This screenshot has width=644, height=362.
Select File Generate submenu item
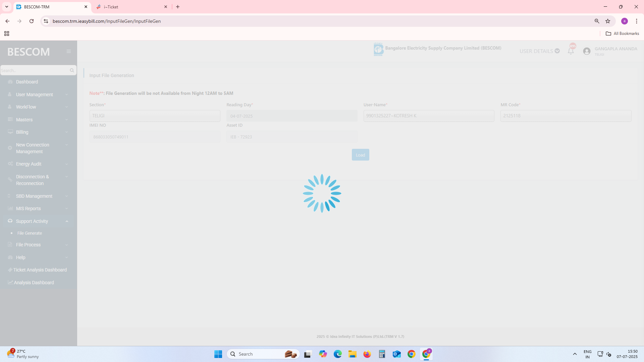coord(30,233)
